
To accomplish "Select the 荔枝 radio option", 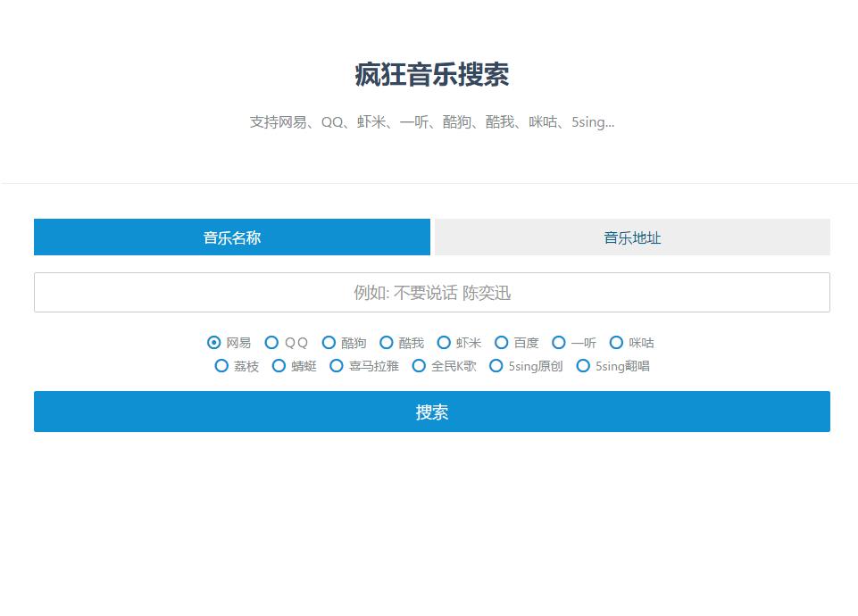I will pos(221,366).
